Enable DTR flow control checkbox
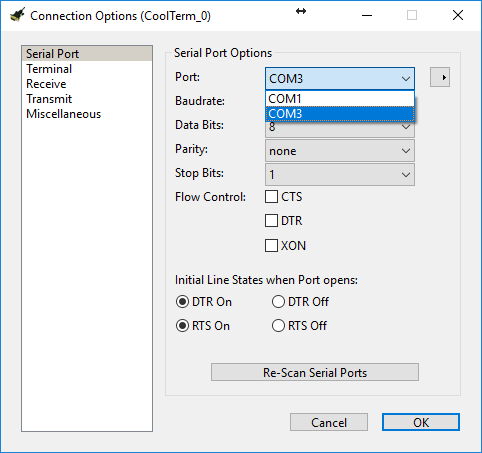Viewport: 482px width, 453px height. (x=271, y=221)
